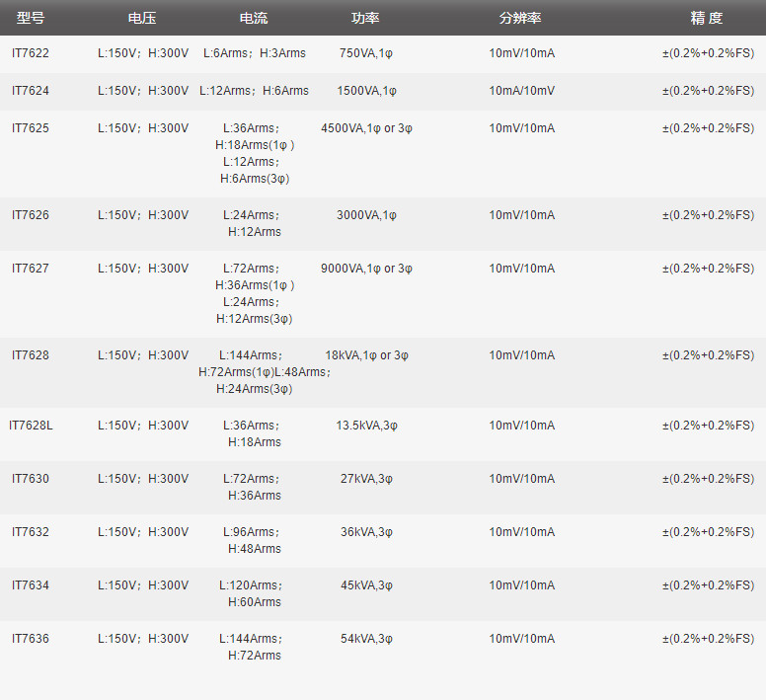Click power value 54kVA,3φ

(366, 639)
